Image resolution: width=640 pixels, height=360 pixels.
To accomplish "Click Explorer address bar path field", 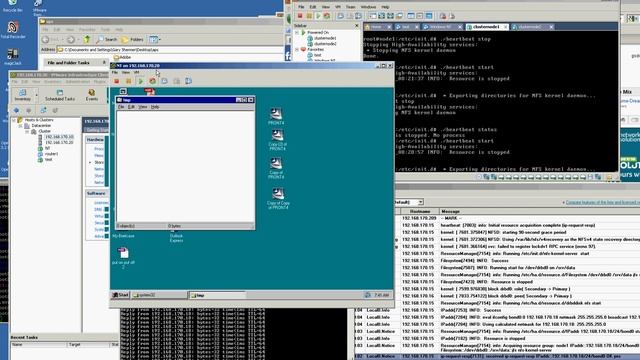I will 171,50.
